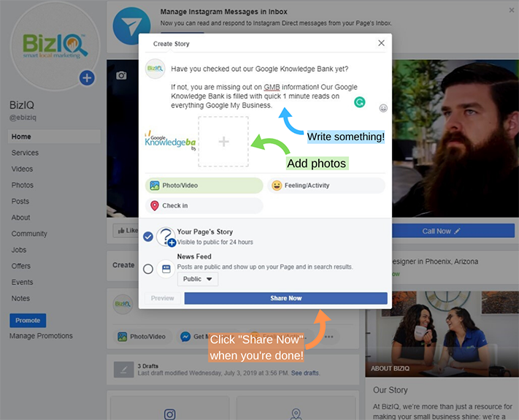Image resolution: width=519 pixels, height=420 pixels.
Task: Click the BizIQ avatar in the dialog
Action: pyautogui.click(x=155, y=69)
